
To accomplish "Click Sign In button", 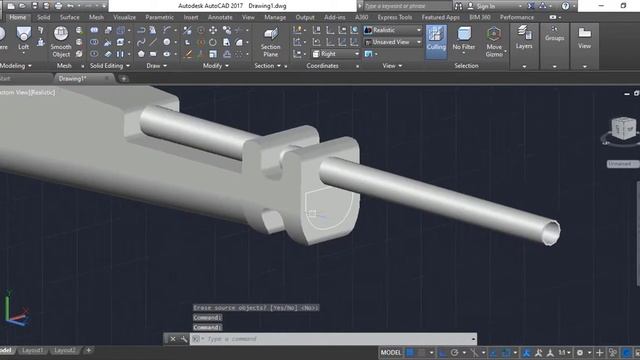I will click(485, 6).
